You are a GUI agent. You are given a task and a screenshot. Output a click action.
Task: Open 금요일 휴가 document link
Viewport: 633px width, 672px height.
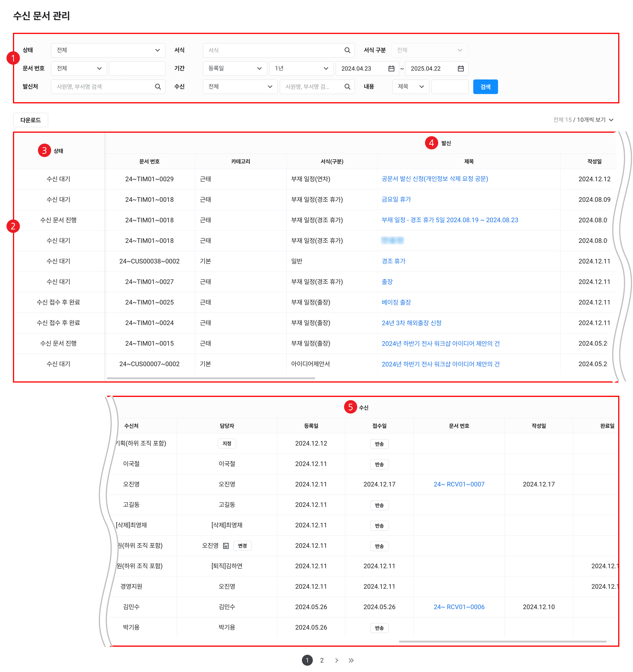tap(396, 199)
